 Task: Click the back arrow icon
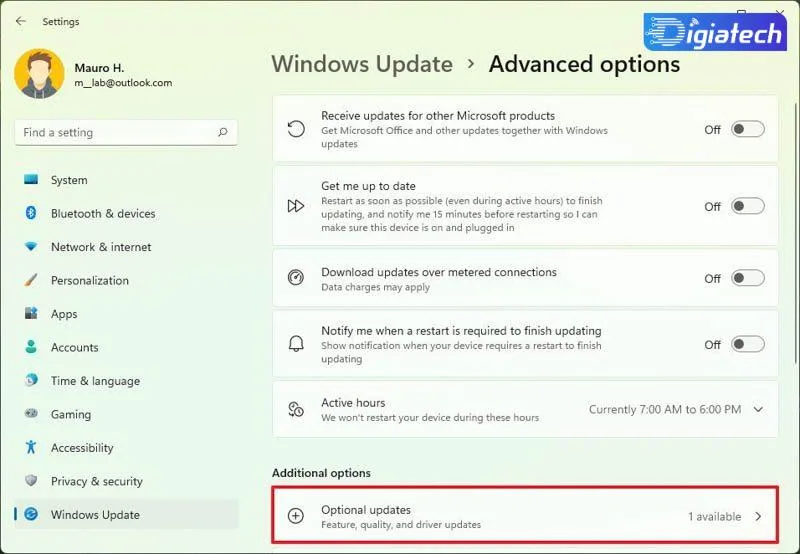coord(20,21)
